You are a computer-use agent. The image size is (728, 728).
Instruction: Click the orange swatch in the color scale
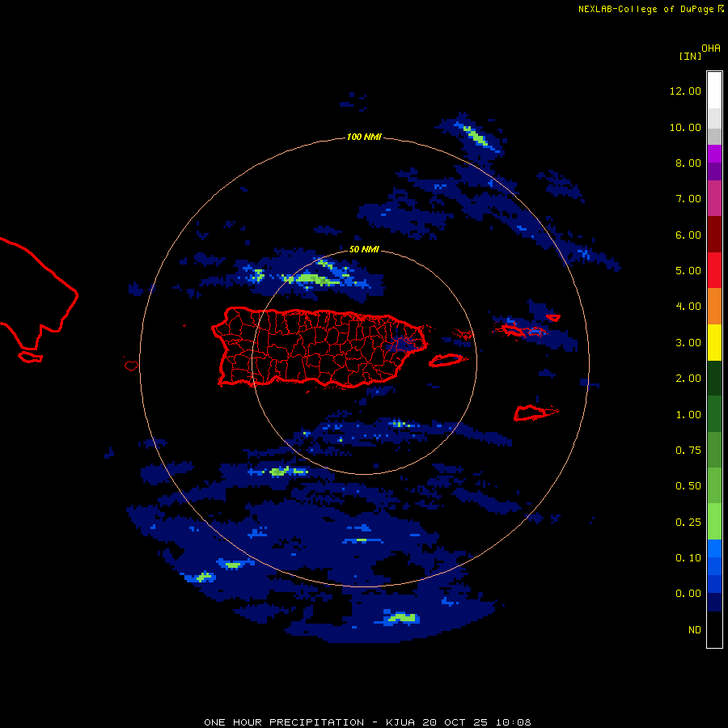[x=714, y=307]
